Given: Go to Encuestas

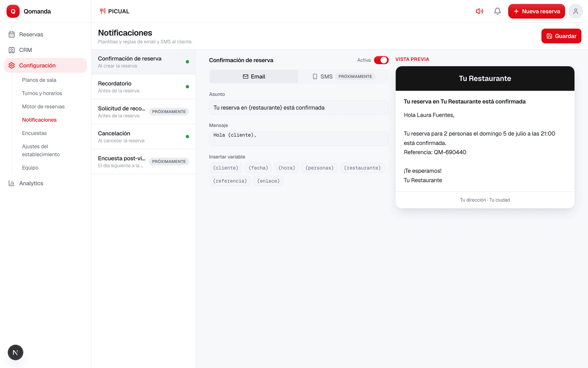Looking at the screenshot, I should (34, 133).
